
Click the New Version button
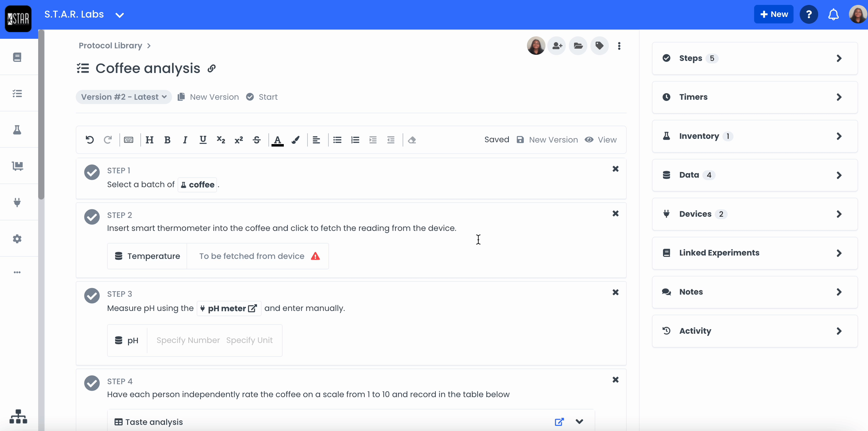(x=207, y=97)
